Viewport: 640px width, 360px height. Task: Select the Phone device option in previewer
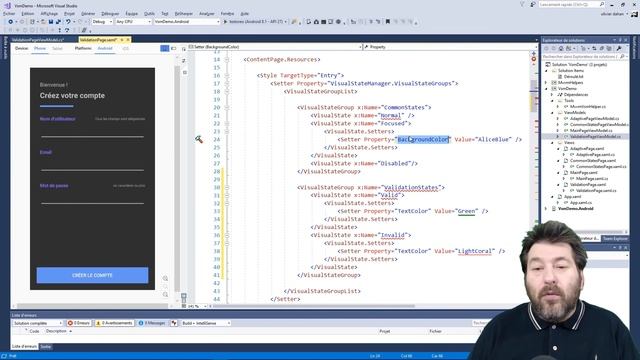point(40,48)
